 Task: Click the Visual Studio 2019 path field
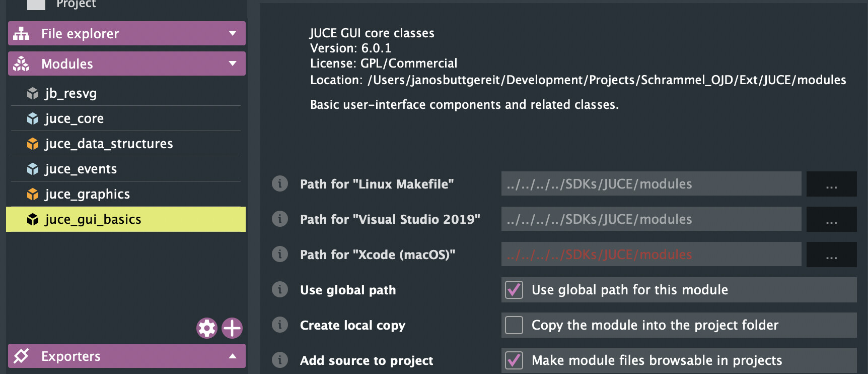651,219
